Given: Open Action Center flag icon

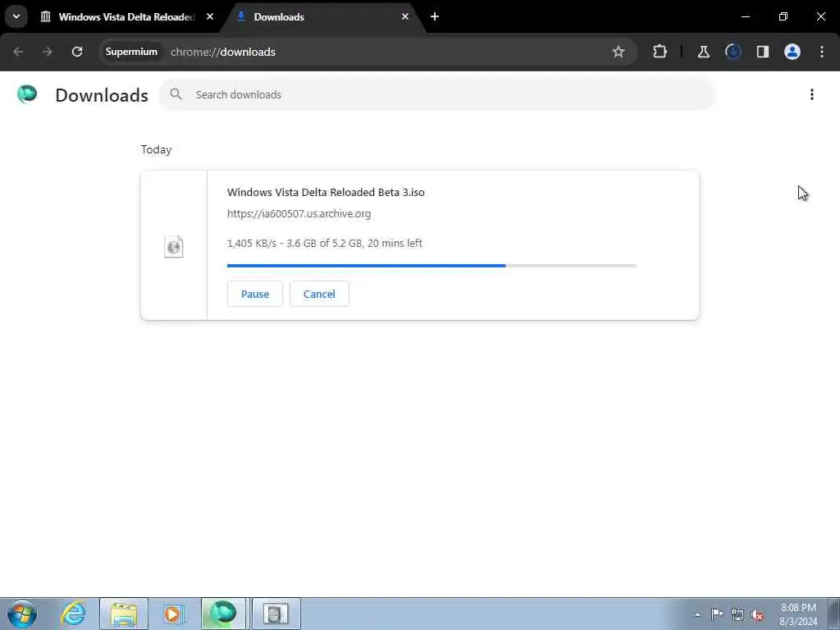Looking at the screenshot, I should click(717, 614).
